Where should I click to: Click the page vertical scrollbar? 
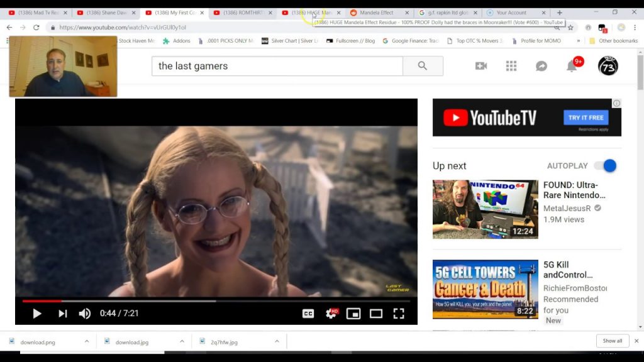click(x=640, y=72)
